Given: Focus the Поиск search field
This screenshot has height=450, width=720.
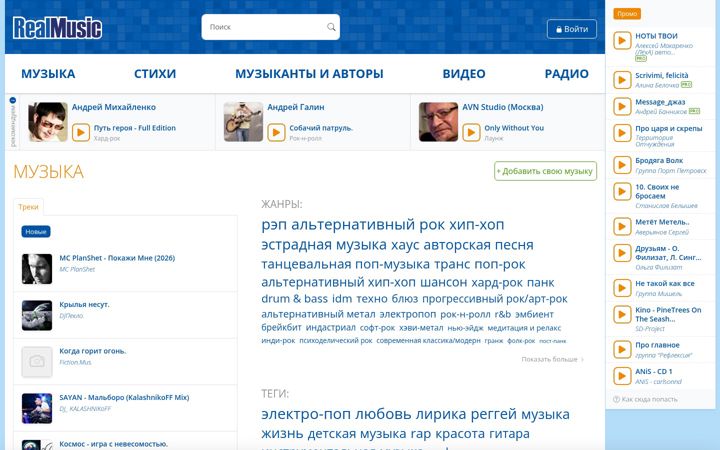Looking at the screenshot, I should [270, 27].
